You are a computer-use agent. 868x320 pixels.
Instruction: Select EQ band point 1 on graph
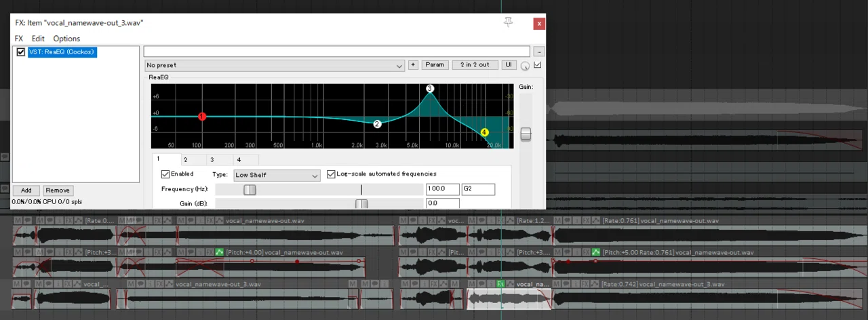pyautogui.click(x=201, y=117)
